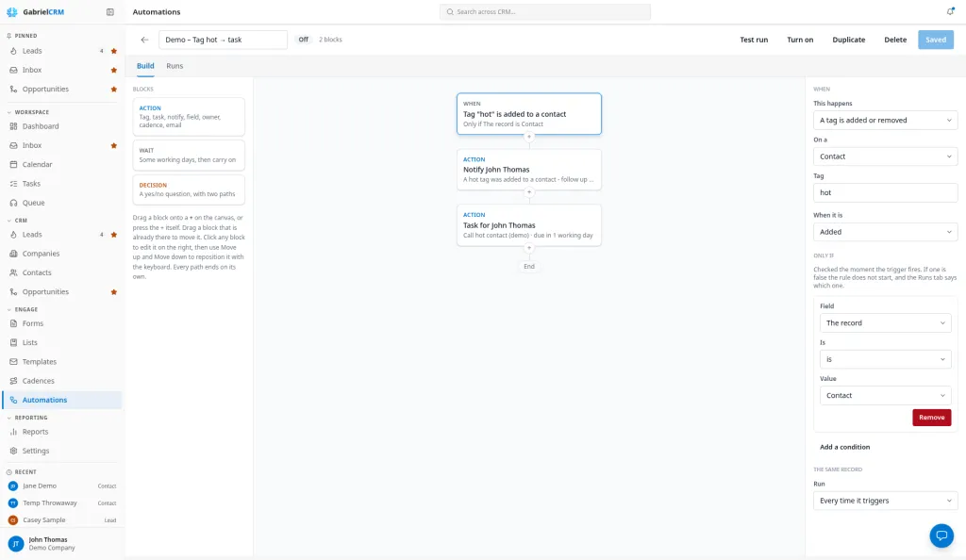
Task: Open the chat support bubble
Action: coord(941,535)
